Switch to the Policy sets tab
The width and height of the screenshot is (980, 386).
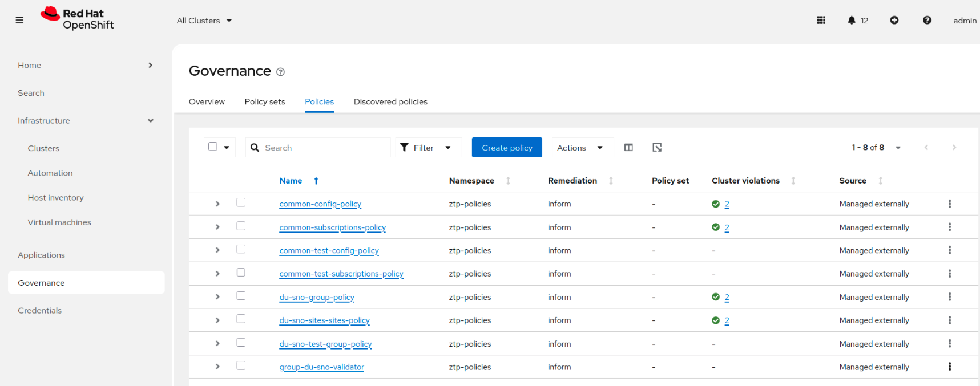click(265, 101)
